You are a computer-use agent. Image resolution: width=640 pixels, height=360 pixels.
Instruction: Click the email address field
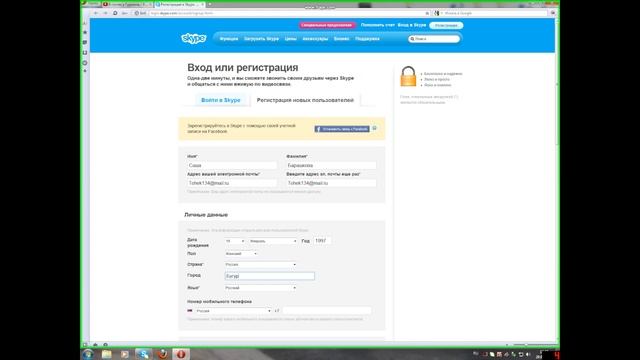232,183
